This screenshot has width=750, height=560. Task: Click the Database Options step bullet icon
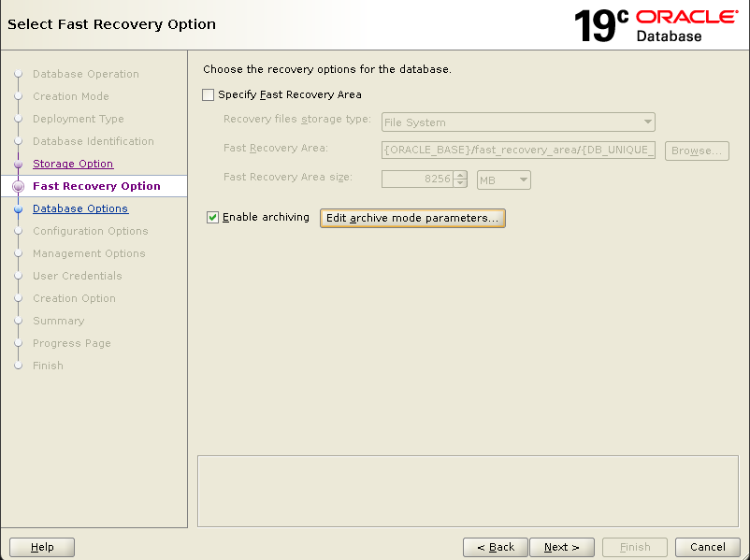pyautogui.click(x=18, y=209)
